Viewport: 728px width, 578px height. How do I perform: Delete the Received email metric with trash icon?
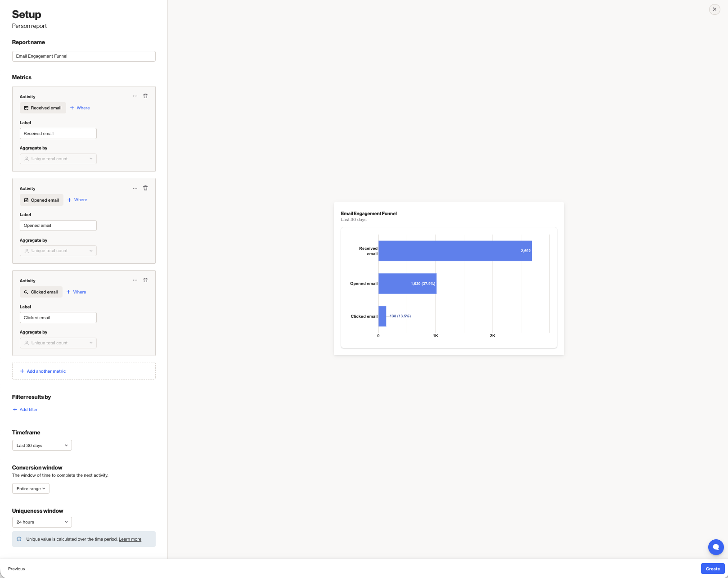(145, 96)
